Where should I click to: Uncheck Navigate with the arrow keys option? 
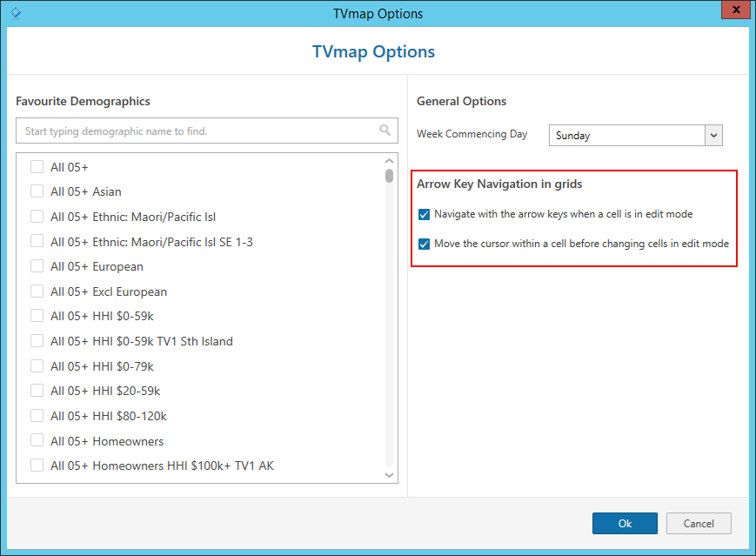click(424, 214)
